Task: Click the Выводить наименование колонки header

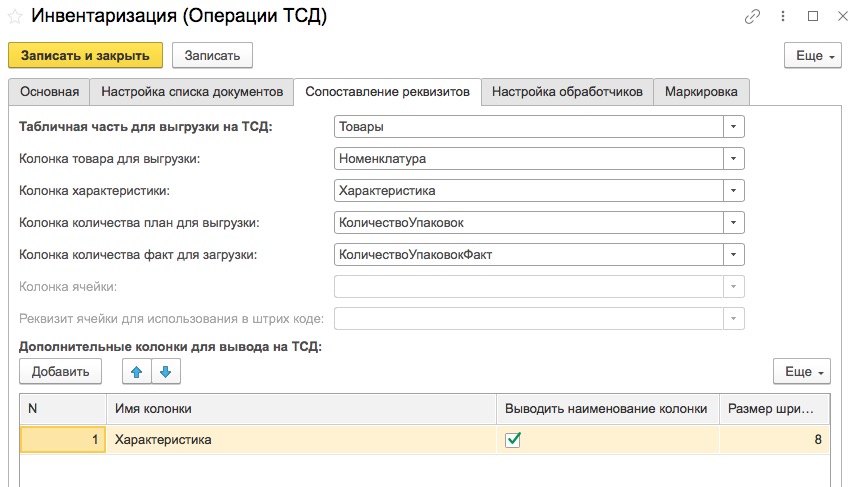Action: point(608,409)
